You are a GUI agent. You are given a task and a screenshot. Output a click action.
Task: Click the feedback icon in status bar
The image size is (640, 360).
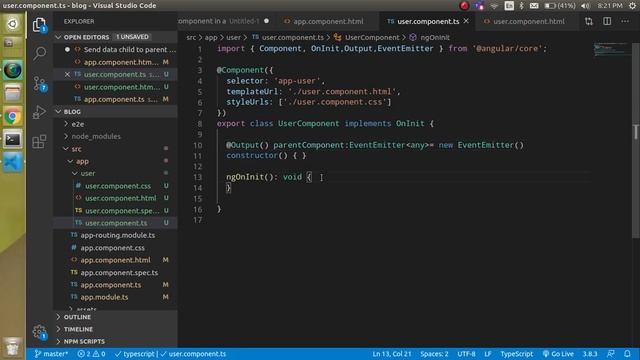[611, 354]
